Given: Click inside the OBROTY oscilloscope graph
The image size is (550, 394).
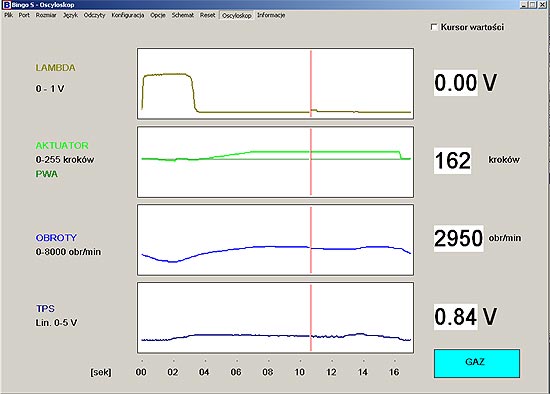Looking at the screenshot, I should pyautogui.click(x=275, y=240).
